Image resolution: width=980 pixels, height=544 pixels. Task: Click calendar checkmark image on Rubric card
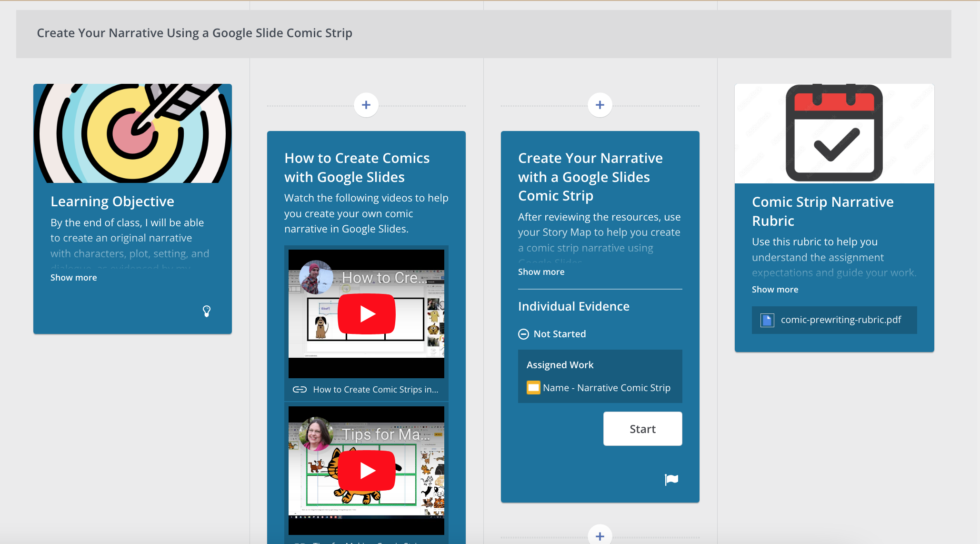(x=834, y=133)
